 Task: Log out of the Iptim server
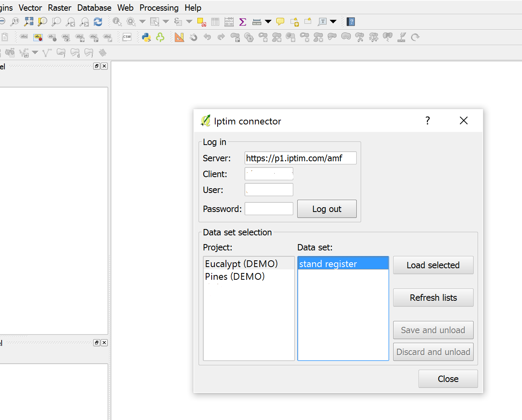327,209
